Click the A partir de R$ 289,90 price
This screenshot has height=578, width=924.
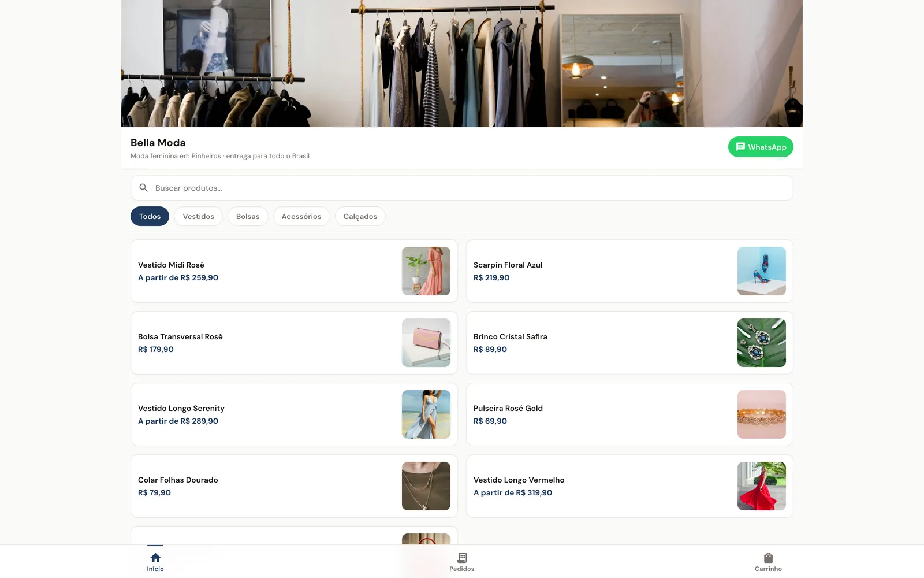(178, 421)
